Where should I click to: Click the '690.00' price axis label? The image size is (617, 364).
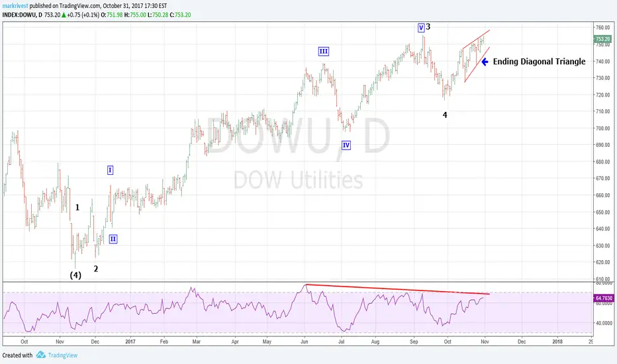pos(602,145)
